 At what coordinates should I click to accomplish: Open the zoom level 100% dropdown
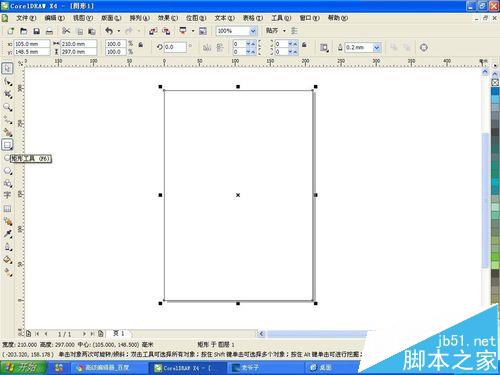(253, 31)
